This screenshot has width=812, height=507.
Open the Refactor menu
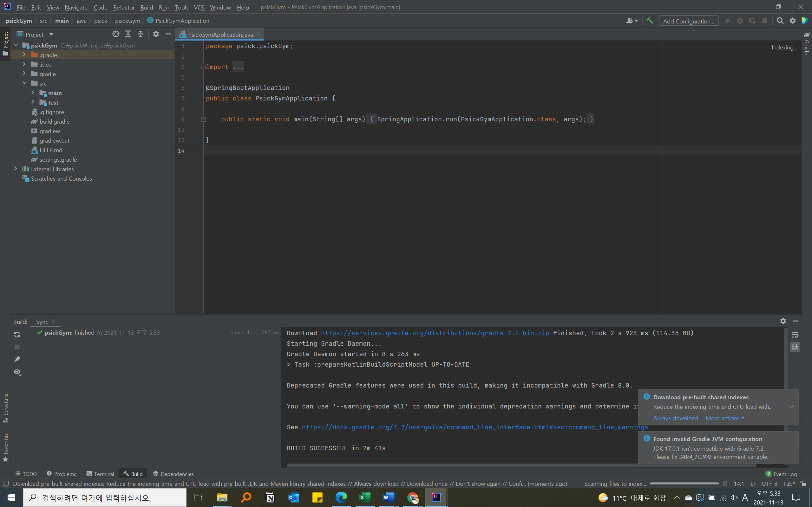click(x=124, y=7)
